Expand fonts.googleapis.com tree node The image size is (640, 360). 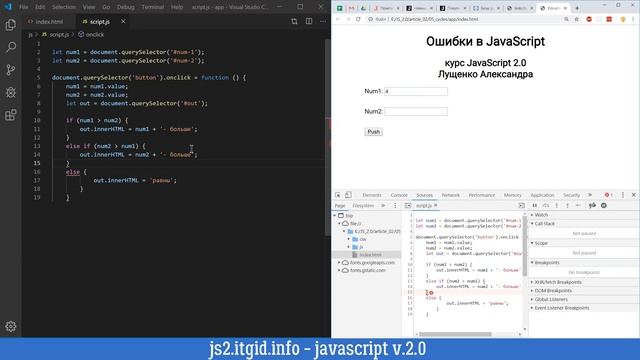coord(339,262)
